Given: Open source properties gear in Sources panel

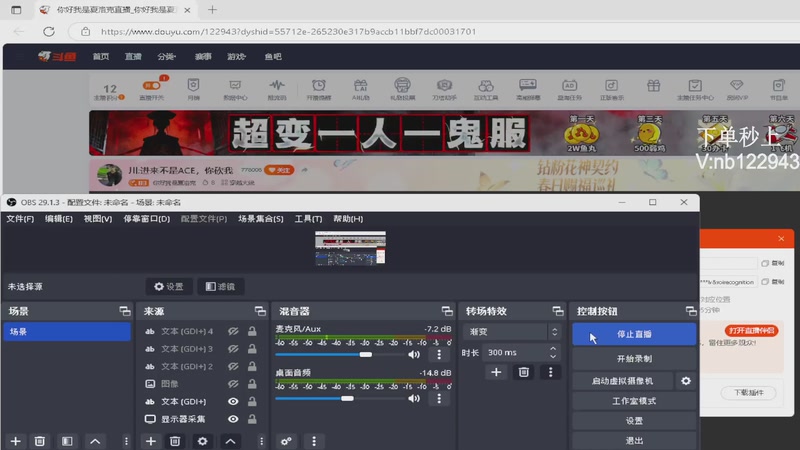Looking at the screenshot, I should pyautogui.click(x=203, y=441).
